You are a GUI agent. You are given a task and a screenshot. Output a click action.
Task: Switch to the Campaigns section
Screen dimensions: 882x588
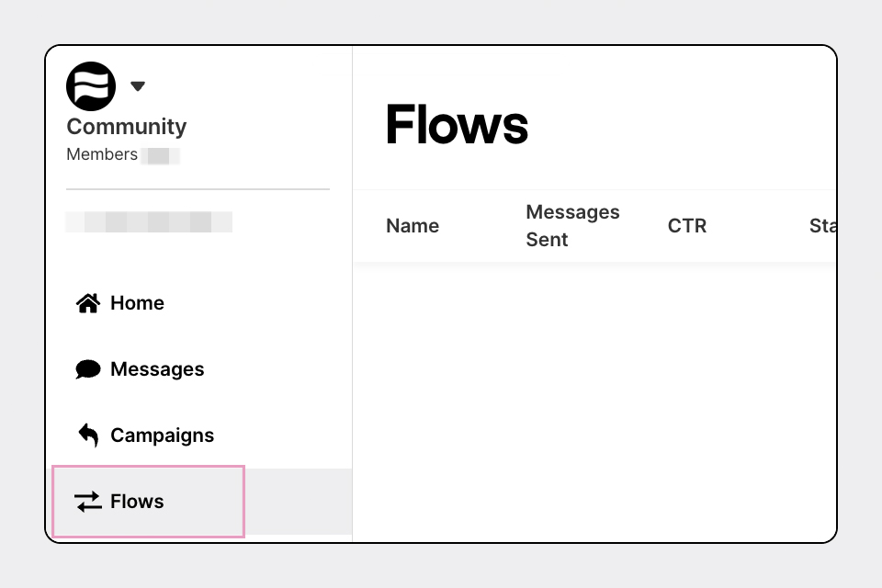(162, 435)
